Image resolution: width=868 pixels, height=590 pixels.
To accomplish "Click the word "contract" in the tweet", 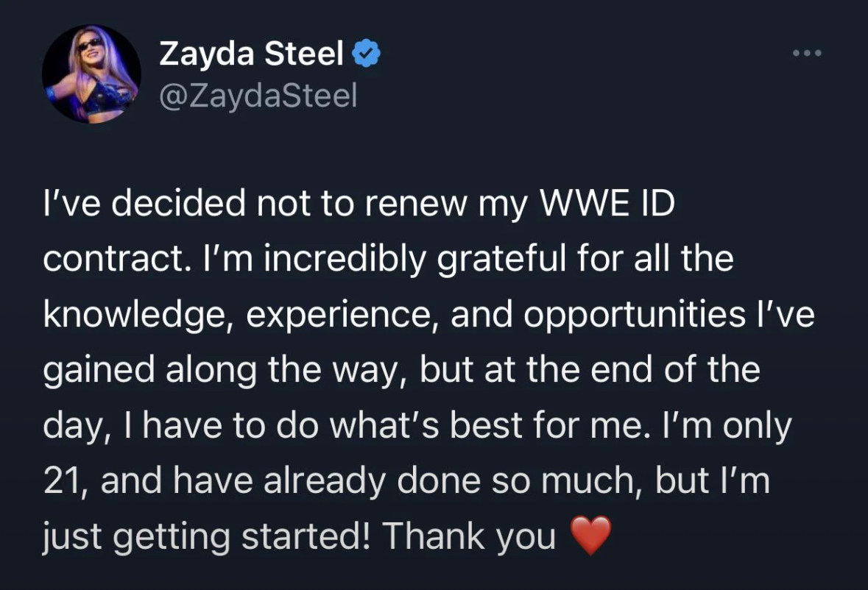I will point(113,259).
